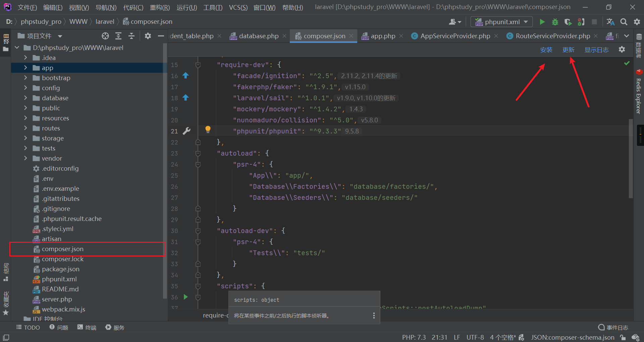Toggle read-only lock icon in status bar
Image resolution: width=644 pixels, height=342 pixels.
click(x=623, y=337)
